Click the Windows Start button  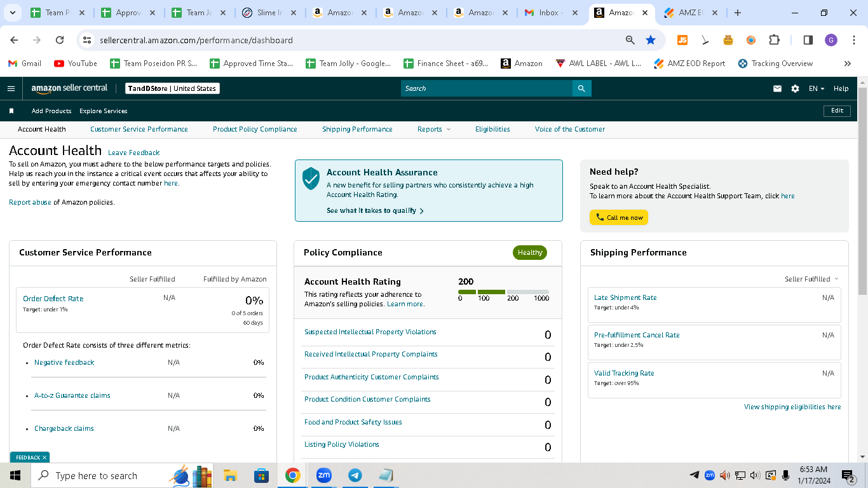15,475
